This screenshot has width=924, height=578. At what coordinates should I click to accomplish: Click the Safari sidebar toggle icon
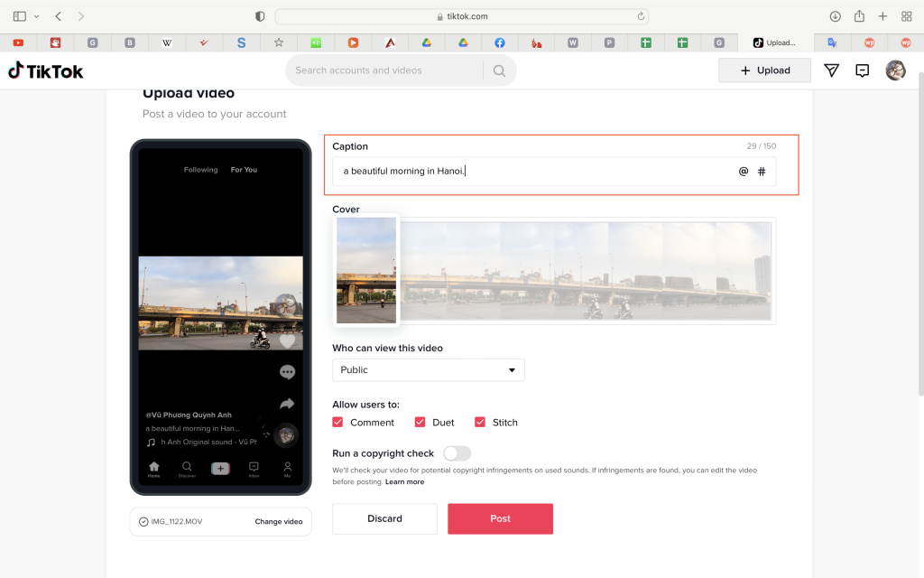click(20, 16)
